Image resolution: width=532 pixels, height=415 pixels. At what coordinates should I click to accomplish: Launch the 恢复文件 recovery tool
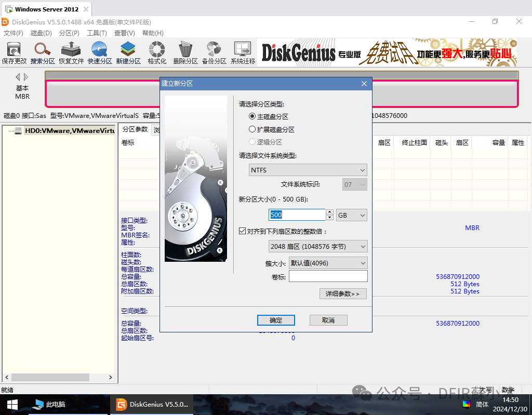71,53
